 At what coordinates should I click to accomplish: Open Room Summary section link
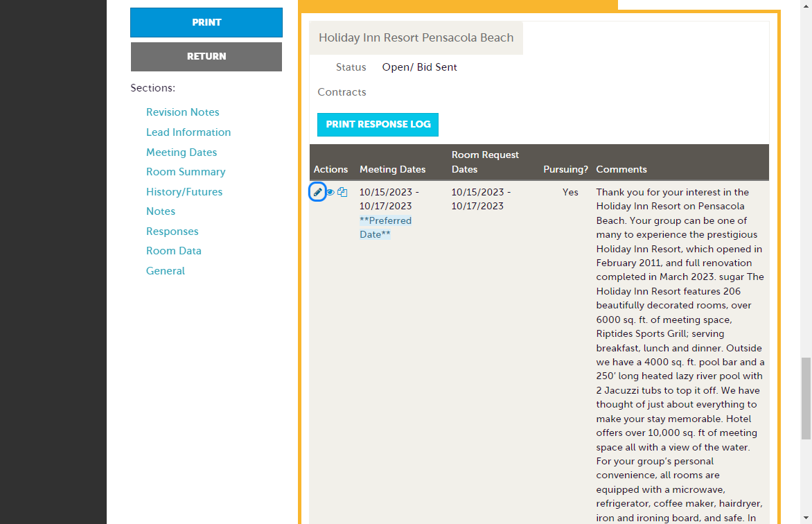point(186,172)
